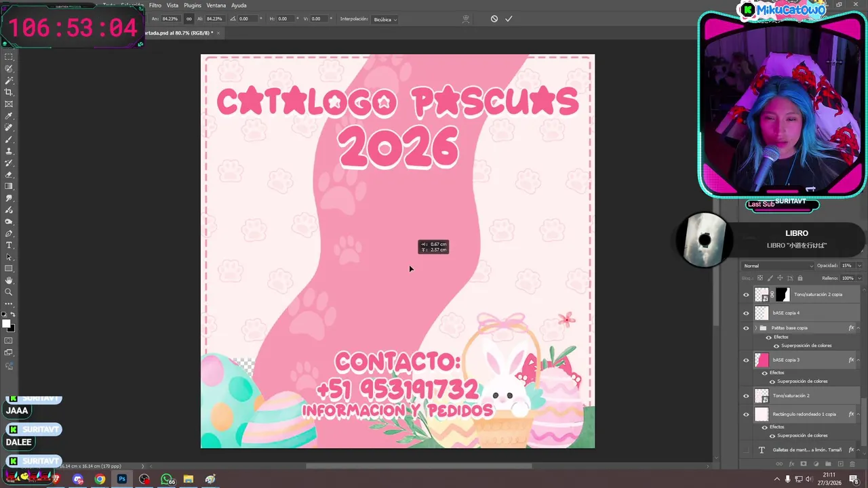
Task: Hide the bASE copia 3 layer
Action: click(746, 360)
